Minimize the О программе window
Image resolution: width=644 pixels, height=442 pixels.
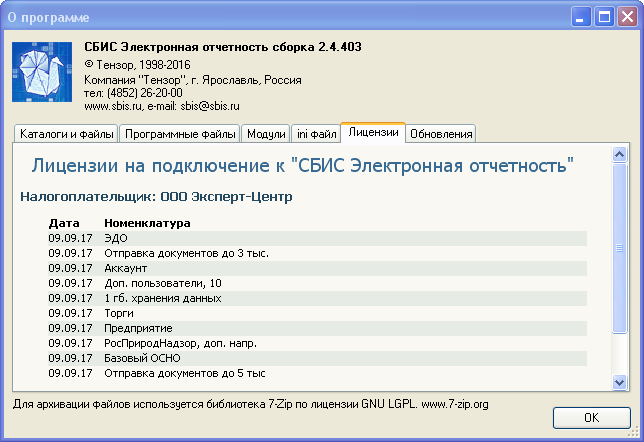pyautogui.click(x=581, y=17)
